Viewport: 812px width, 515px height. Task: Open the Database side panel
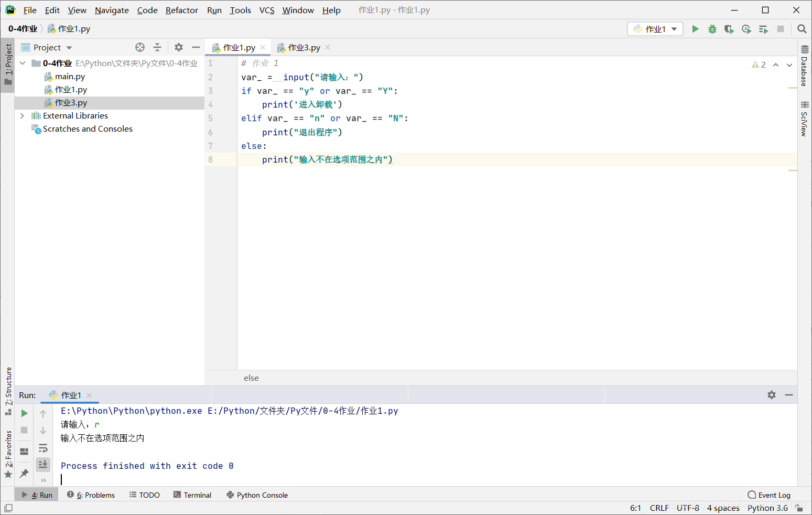tap(804, 66)
